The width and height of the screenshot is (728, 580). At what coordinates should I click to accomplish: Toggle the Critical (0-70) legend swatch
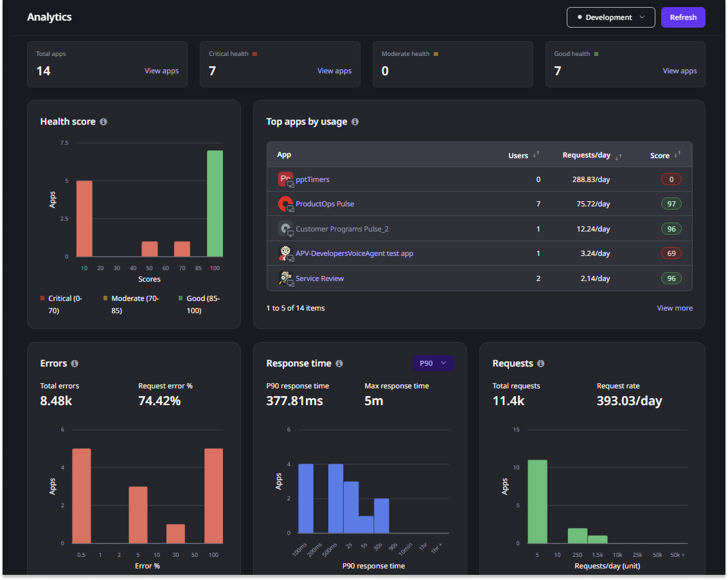(42, 298)
